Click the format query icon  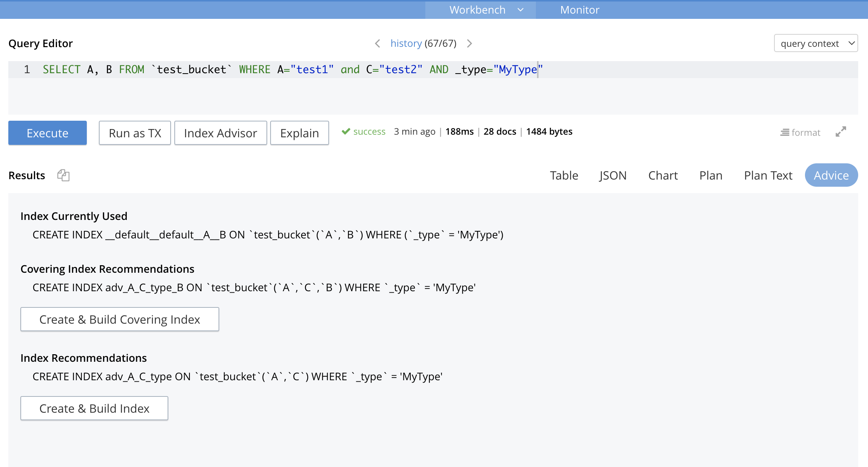(x=800, y=132)
